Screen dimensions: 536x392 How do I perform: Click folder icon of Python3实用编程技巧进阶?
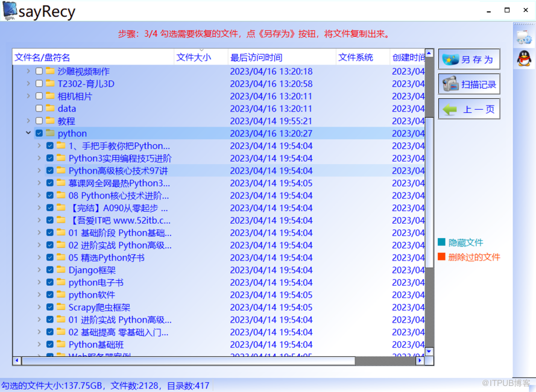click(61, 158)
